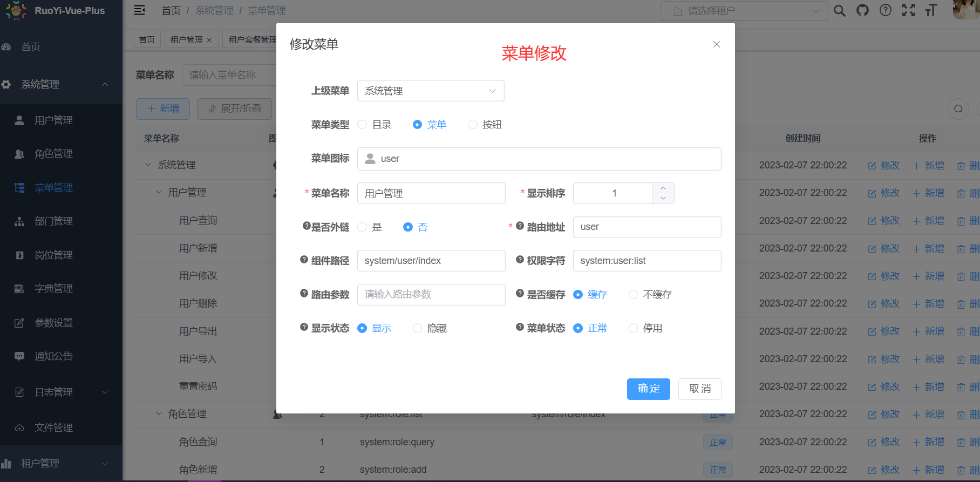Image resolution: width=980 pixels, height=482 pixels.
Task: Collapse the 角色管理 table row
Action: coord(159,413)
